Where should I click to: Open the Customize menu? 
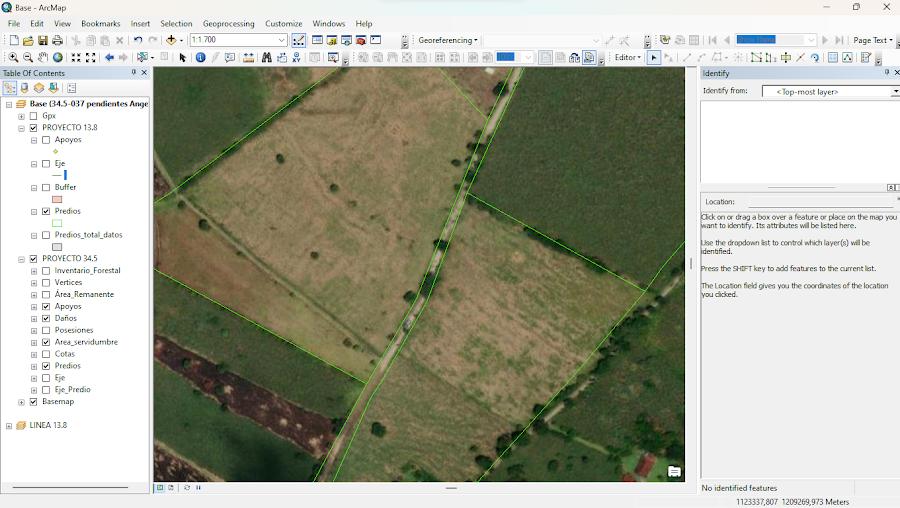(284, 24)
